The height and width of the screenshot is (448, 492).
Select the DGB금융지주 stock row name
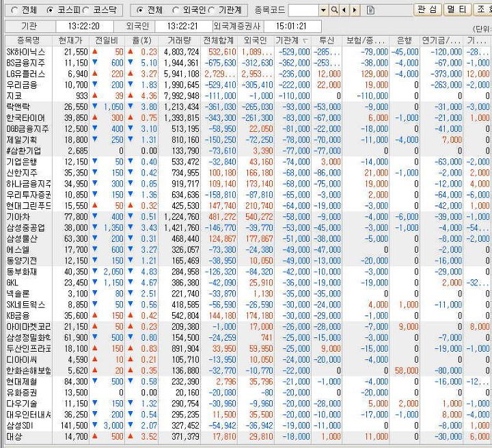27,129
